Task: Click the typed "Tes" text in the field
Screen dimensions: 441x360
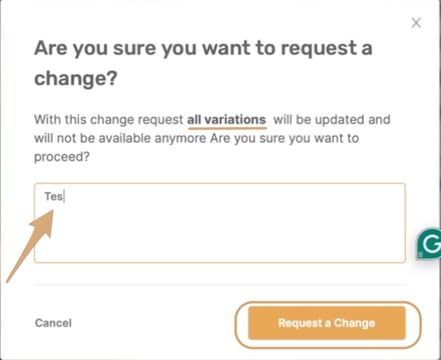Action: tap(53, 196)
